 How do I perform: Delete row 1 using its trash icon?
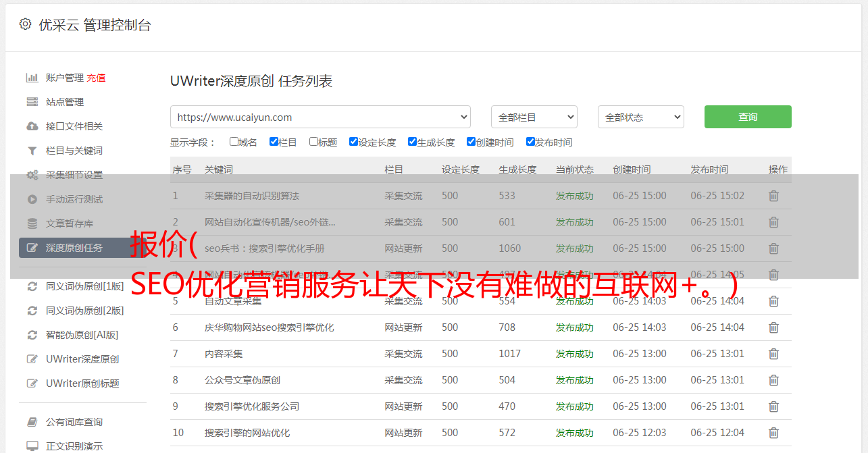pos(773,196)
